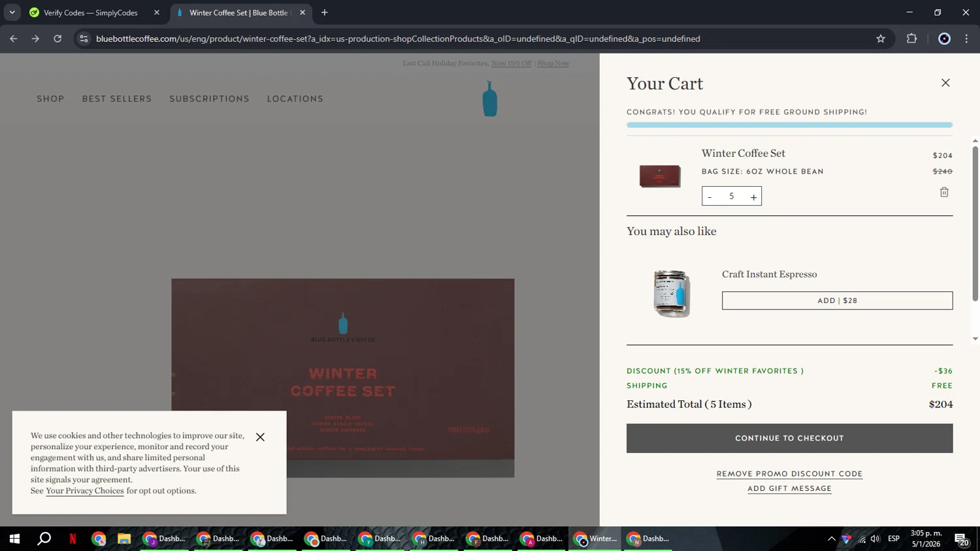Image resolution: width=980 pixels, height=551 pixels.
Task: Open the taskbar clock and date
Action: click(x=926, y=539)
